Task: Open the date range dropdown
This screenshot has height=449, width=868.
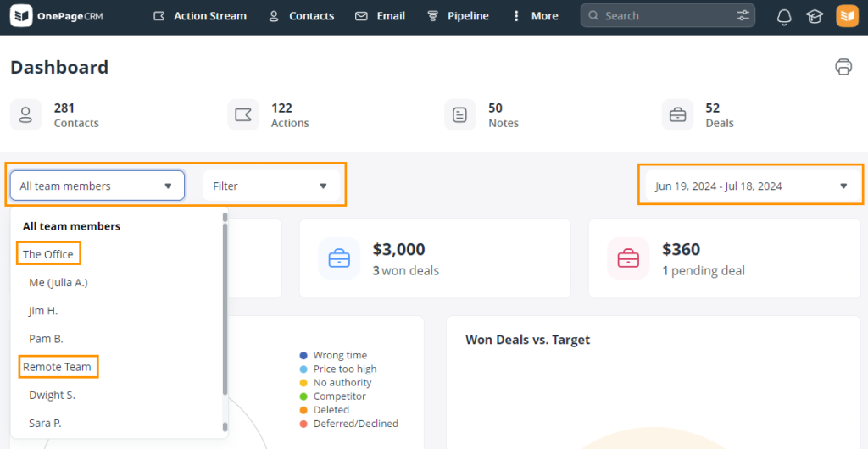Action: [x=753, y=186]
